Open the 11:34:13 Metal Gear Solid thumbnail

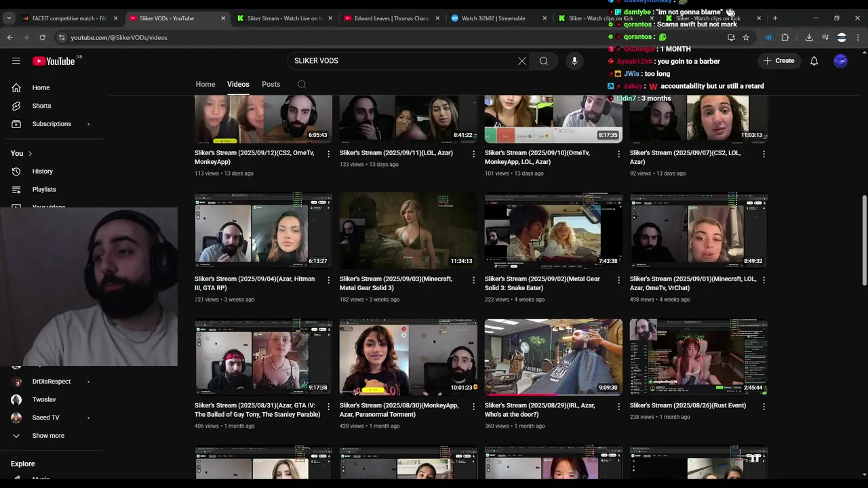tap(408, 230)
